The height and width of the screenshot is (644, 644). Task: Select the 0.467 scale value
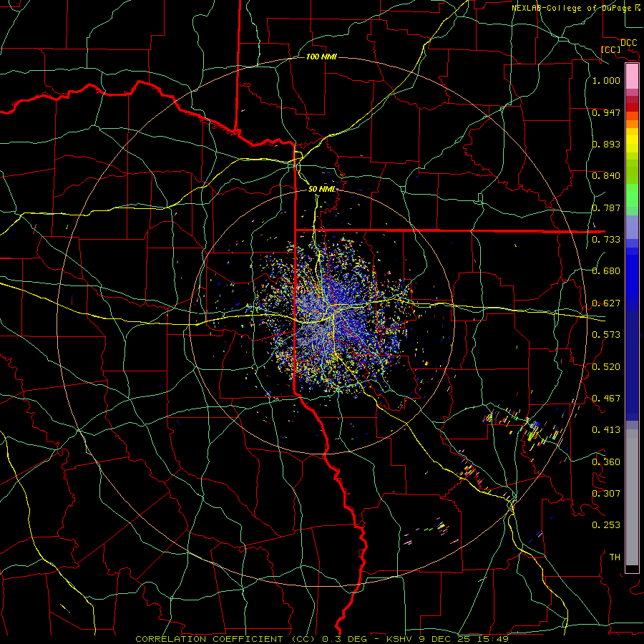(606, 399)
